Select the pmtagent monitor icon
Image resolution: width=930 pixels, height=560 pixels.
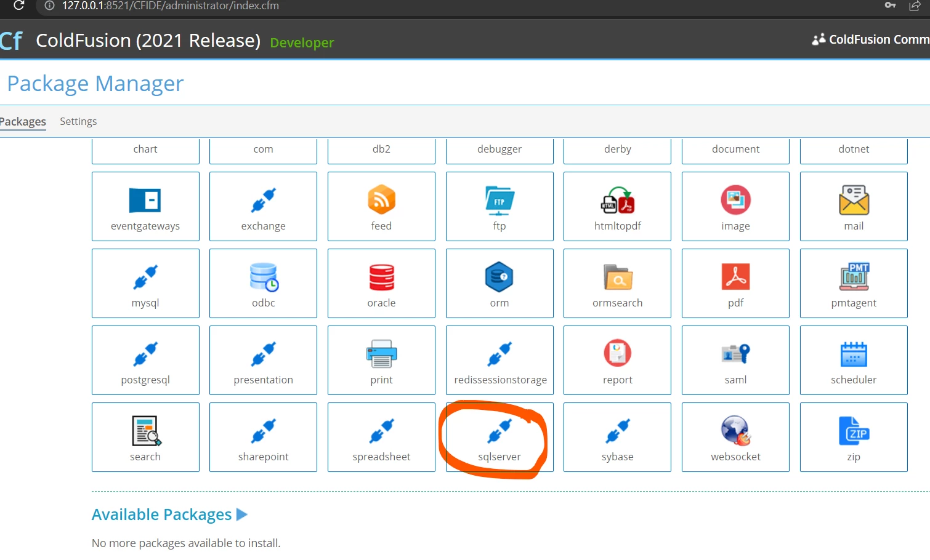coord(854,276)
